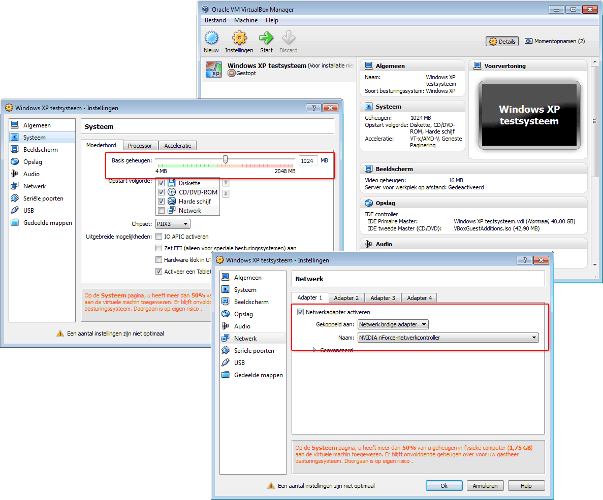Switch to Adapter 3 tab
Screen dimensions: 603x500
[x=383, y=298]
